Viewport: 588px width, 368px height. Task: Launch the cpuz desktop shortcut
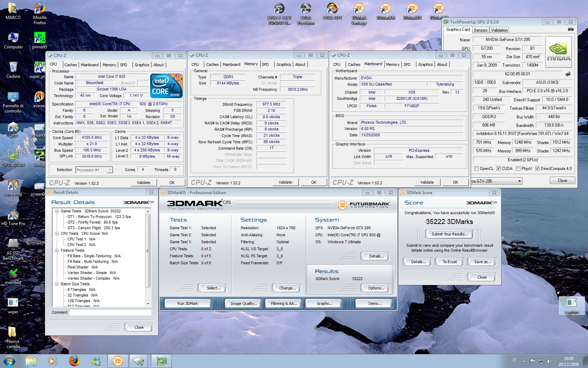click(13, 129)
